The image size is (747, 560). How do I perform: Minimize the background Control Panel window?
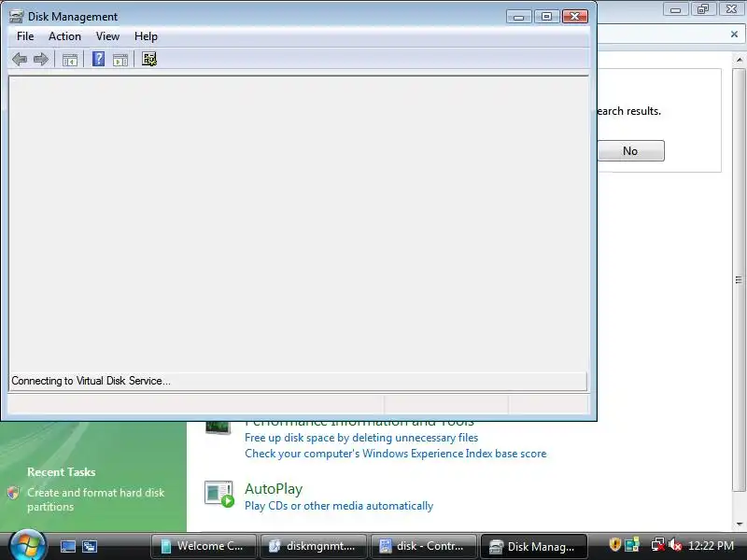[675, 9]
